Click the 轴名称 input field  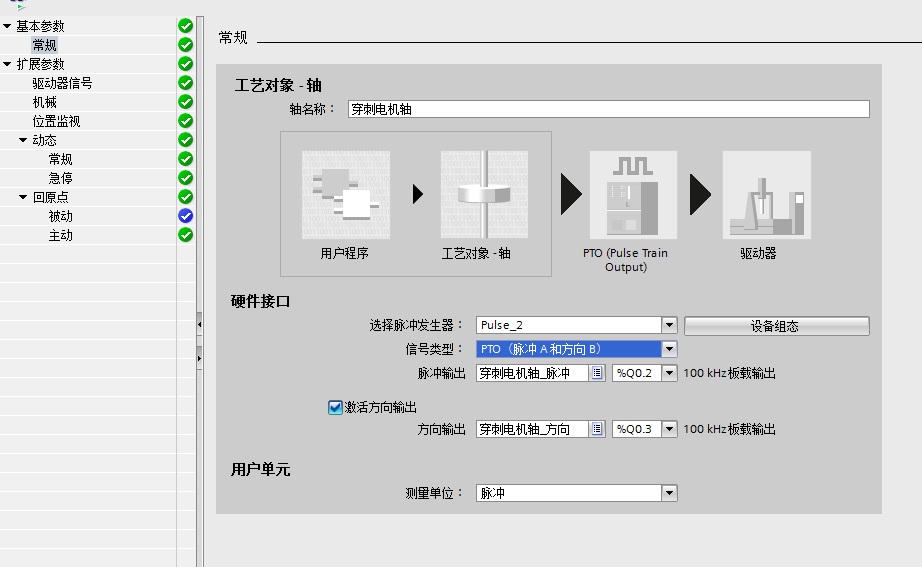pos(609,109)
